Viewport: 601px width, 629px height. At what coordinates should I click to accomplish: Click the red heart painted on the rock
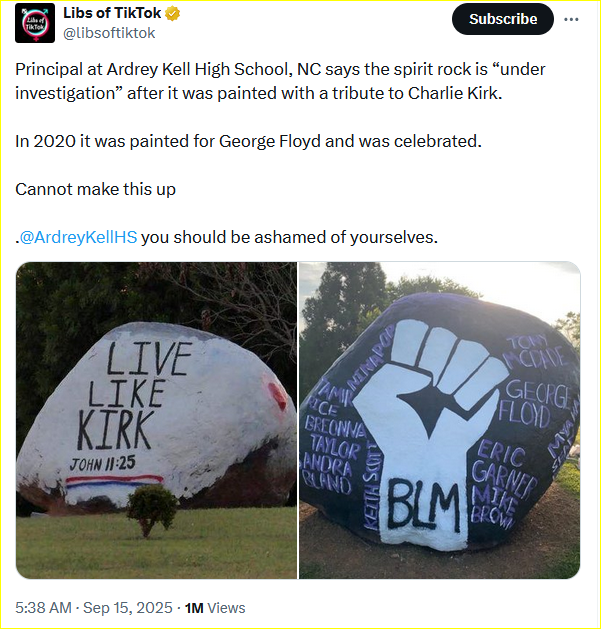coord(277,396)
